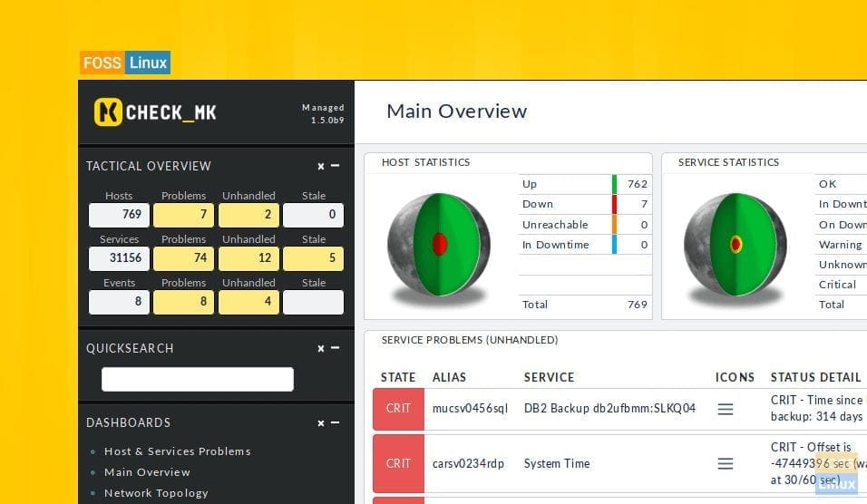
Task: Click the FOSS Linux logo badge
Action: tap(125, 63)
